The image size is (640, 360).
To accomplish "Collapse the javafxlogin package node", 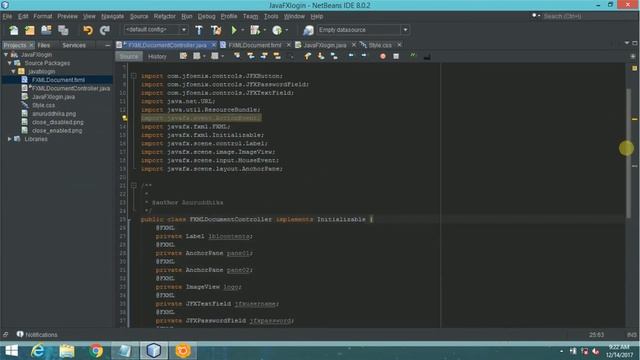I will click(x=13, y=71).
